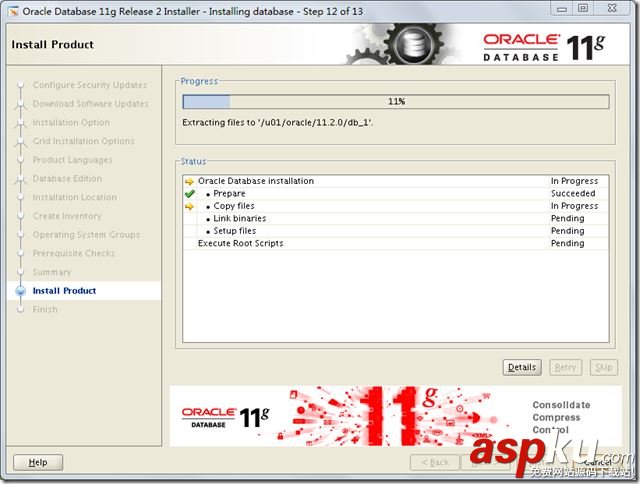The image size is (640, 484).
Task: Click the Succeeded status value
Action: pyautogui.click(x=573, y=193)
